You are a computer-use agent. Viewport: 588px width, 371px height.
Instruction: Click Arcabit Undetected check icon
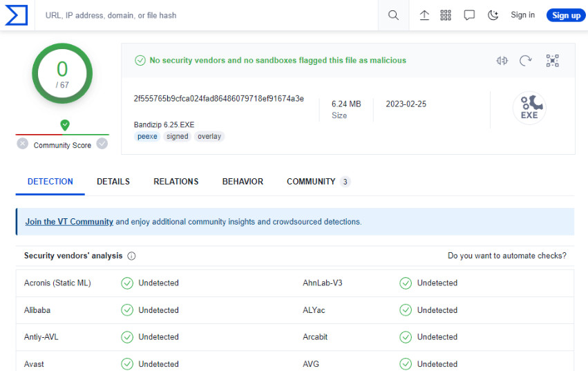(406, 337)
